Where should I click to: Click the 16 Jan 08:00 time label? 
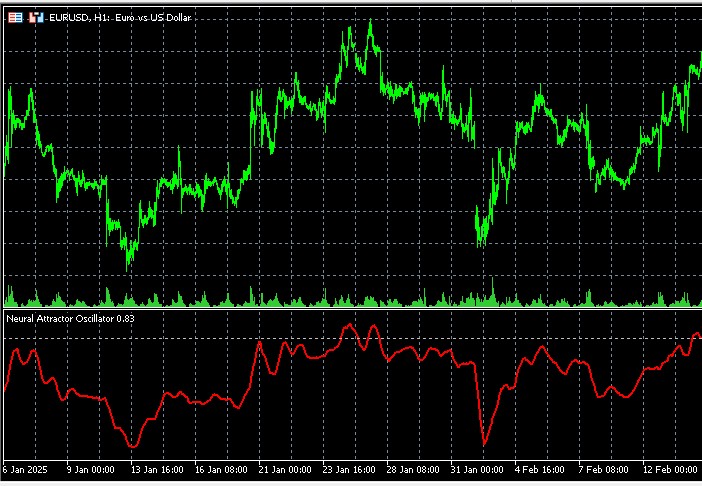221,469
